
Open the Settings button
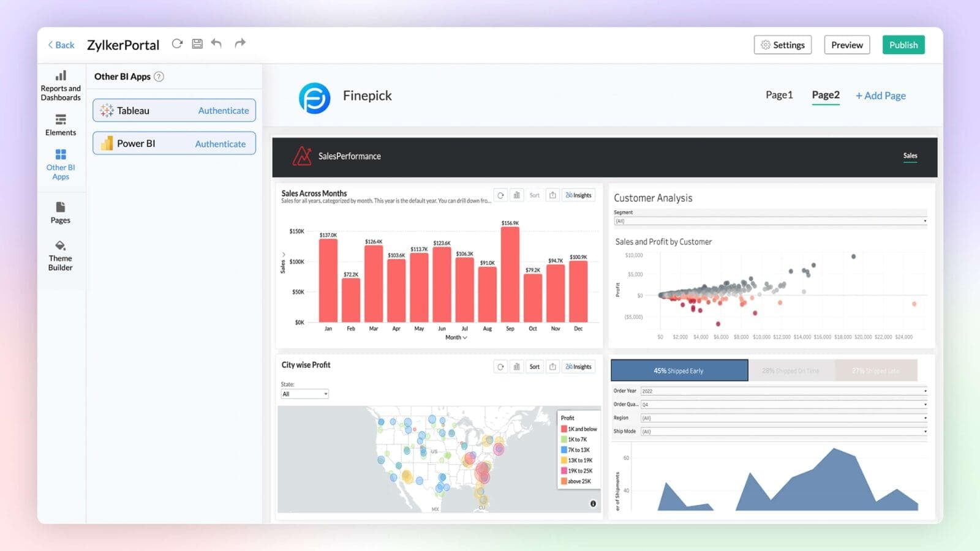[783, 45]
